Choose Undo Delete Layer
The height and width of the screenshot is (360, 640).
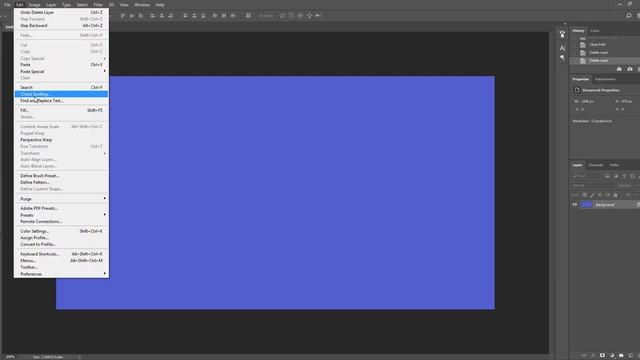[61, 12]
